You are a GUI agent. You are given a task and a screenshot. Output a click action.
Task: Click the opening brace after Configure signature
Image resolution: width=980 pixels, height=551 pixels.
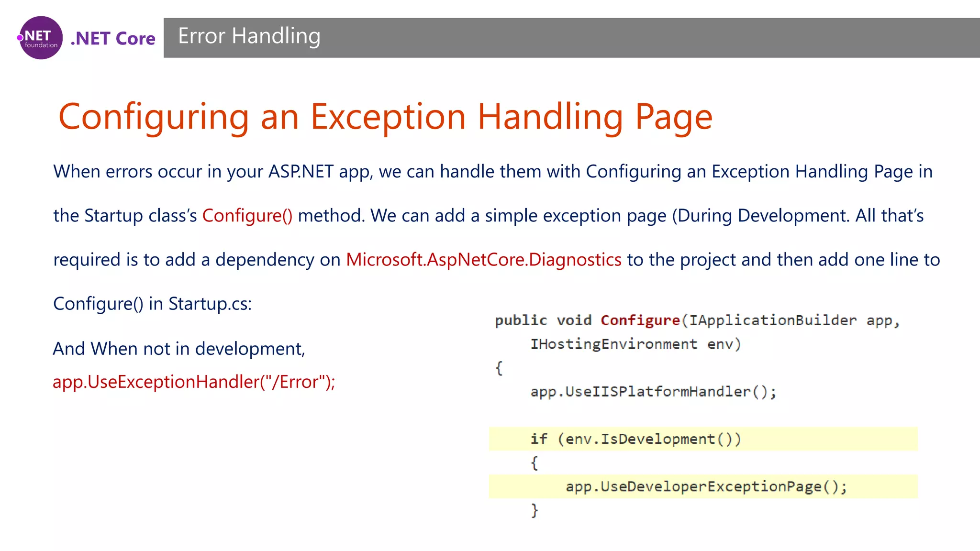click(x=499, y=368)
